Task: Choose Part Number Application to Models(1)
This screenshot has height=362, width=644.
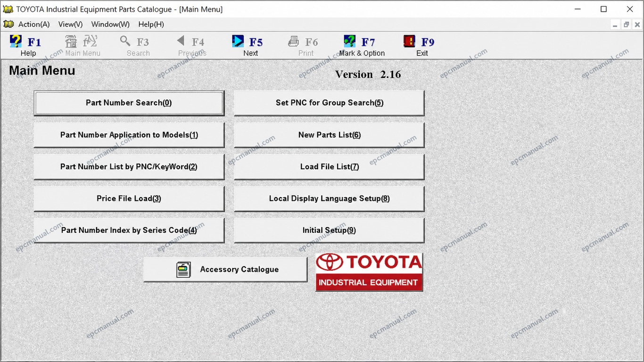Action: (x=129, y=135)
